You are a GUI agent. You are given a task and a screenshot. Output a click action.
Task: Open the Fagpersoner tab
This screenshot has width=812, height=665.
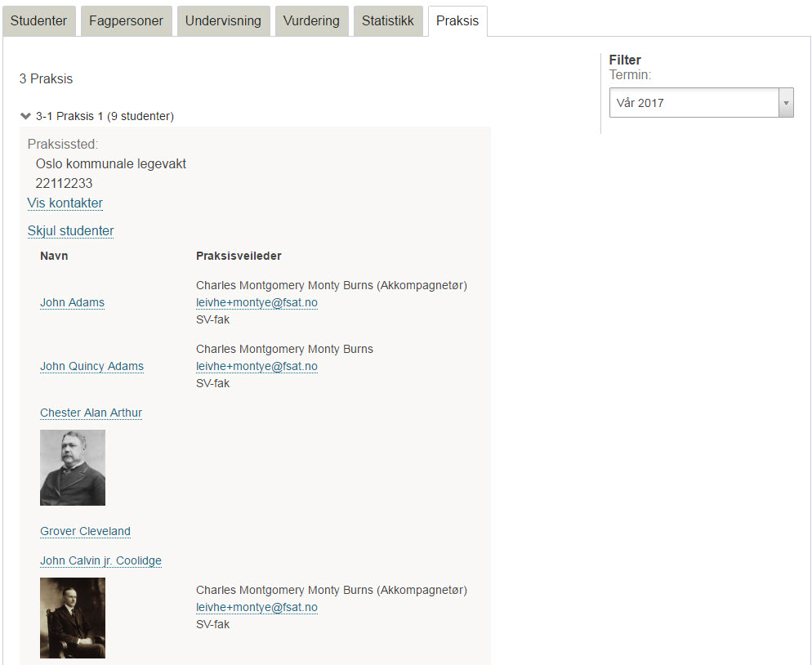tap(126, 20)
